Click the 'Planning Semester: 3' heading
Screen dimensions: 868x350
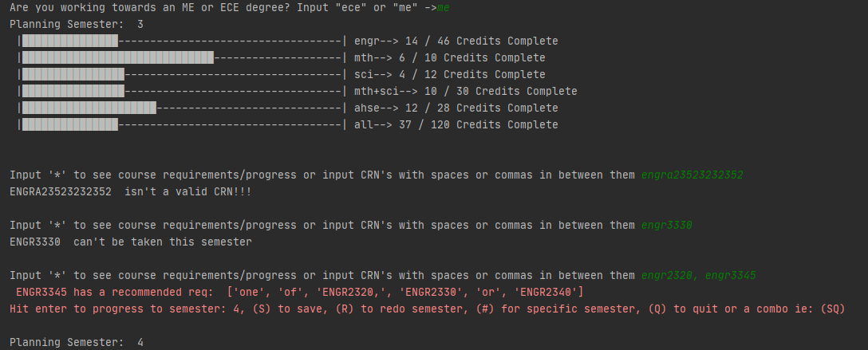point(77,25)
